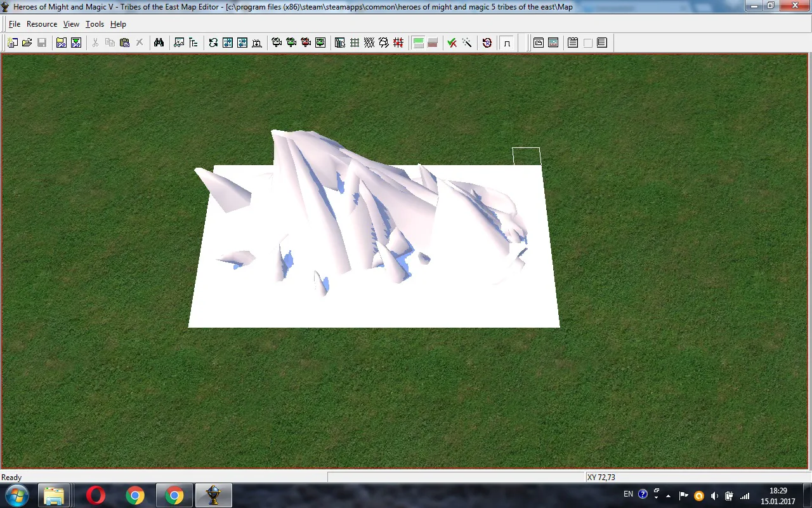The image size is (812, 508).
Task: Click the EN language indicator
Action: coord(628,494)
